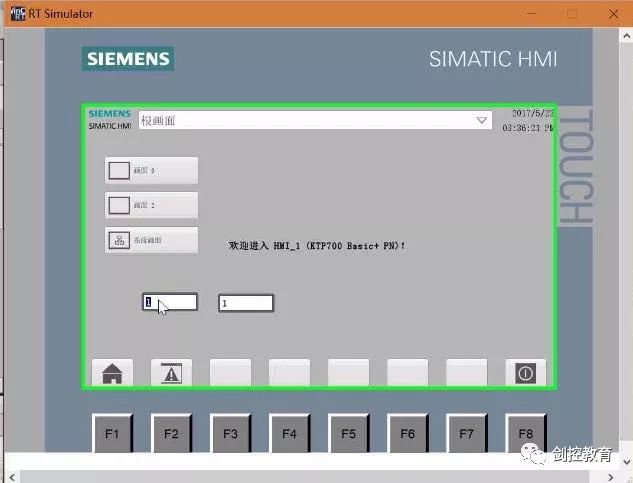Screen dimensions: 633x483
Task: Click the scroll down arrow of vertical scrollbar
Action: [x=626, y=462]
